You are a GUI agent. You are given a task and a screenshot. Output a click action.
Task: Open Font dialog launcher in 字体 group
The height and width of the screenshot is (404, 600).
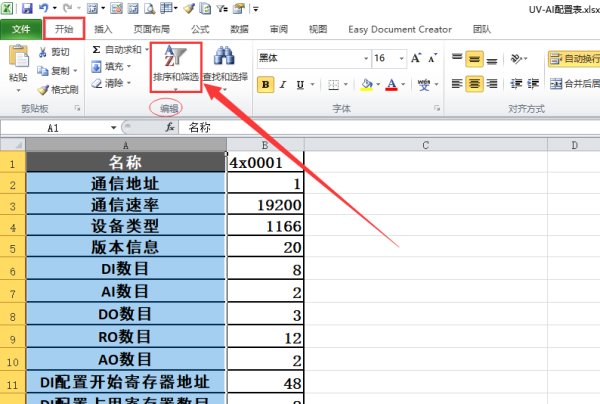[437, 109]
